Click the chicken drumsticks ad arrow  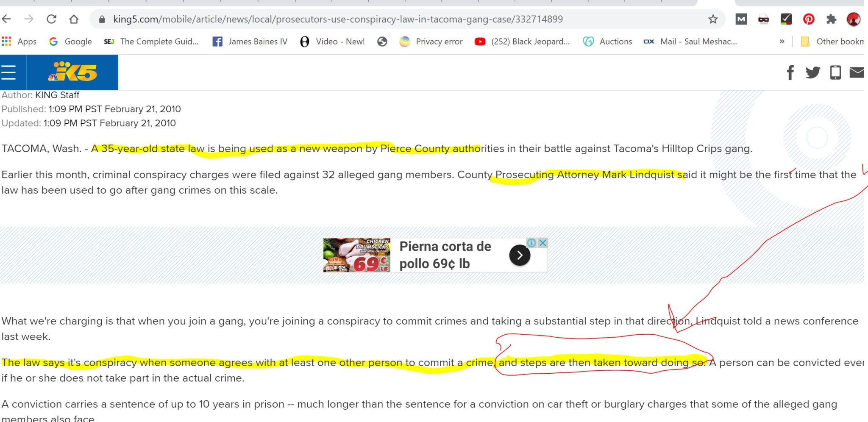coord(520,255)
